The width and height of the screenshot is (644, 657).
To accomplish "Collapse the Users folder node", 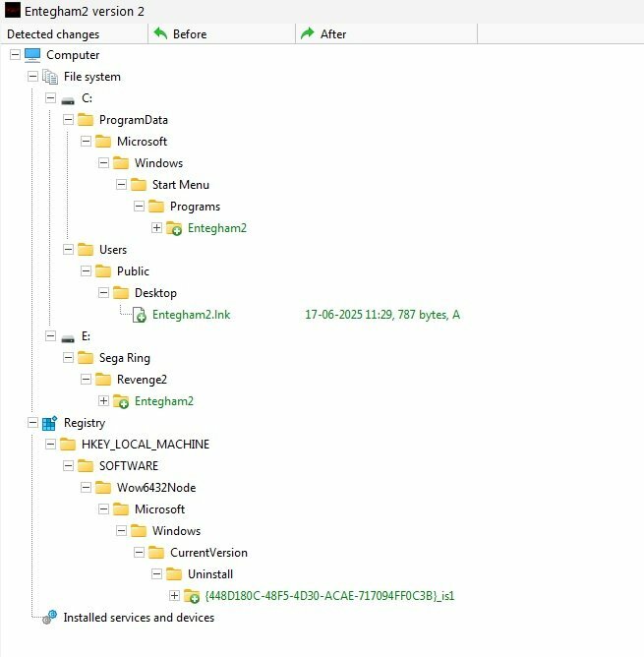I will [x=68, y=249].
